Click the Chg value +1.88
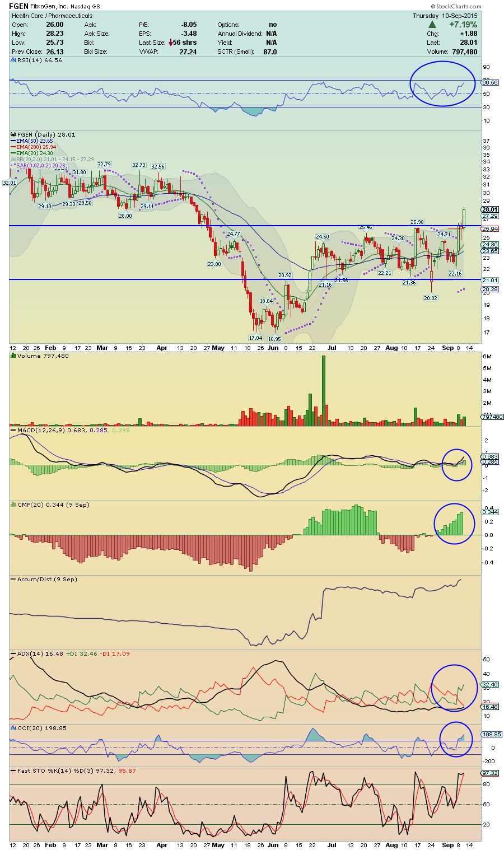The image size is (504, 850). point(468,34)
